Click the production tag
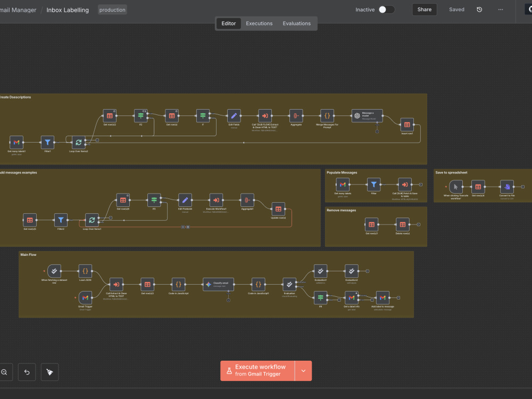Image resolution: width=532 pixels, height=399 pixels. 112,10
